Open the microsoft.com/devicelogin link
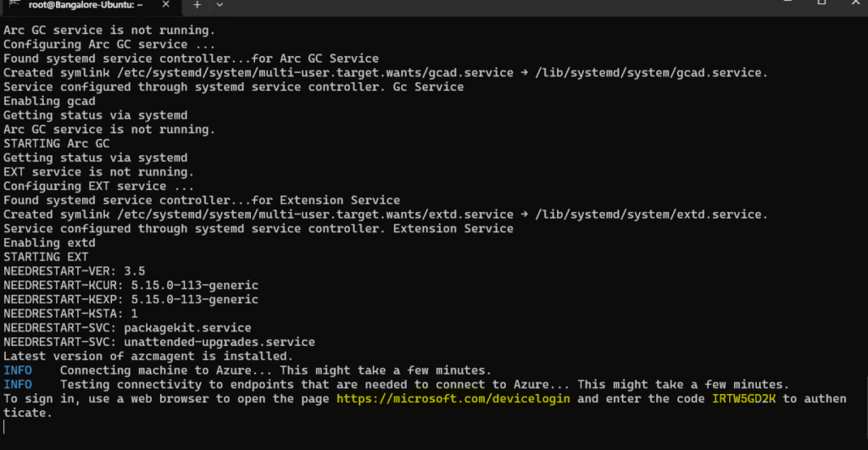 [x=453, y=399]
